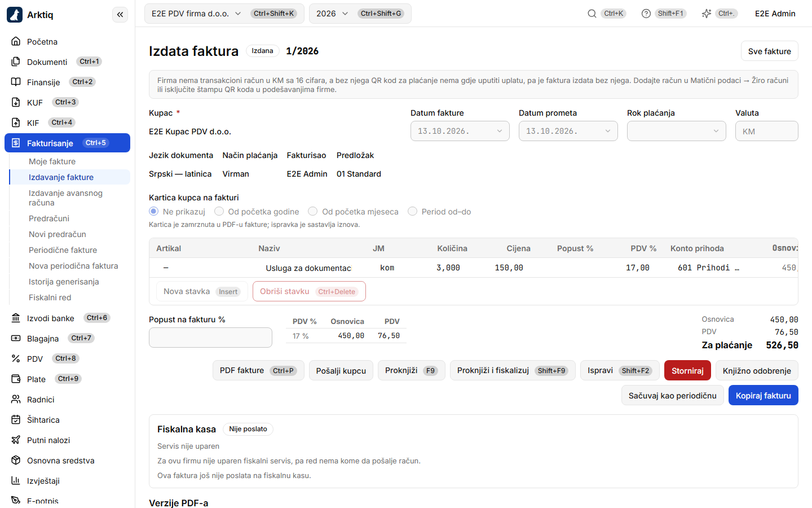Open the help question-mark icon
The height and width of the screenshot is (508, 812).
click(646, 14)
